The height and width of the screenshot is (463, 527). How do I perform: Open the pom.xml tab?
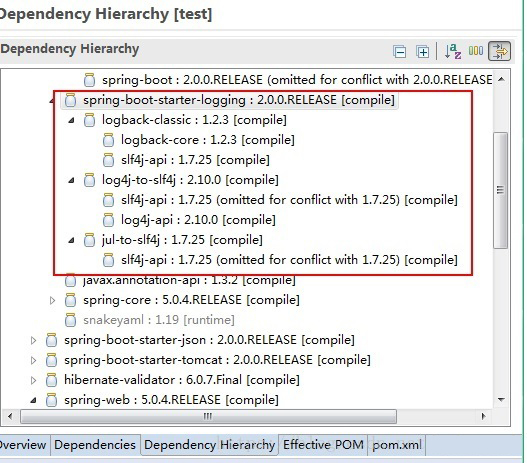coord(397,445)
